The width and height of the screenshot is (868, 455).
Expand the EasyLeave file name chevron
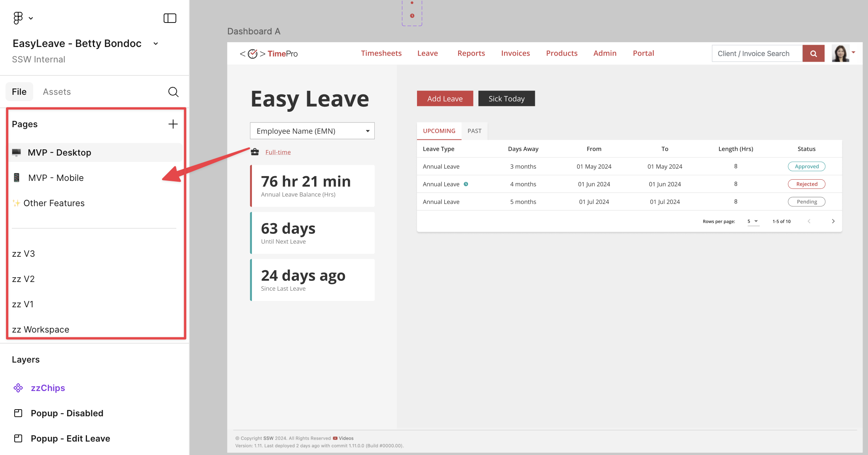pyautogui.click(x=156, y=44)
